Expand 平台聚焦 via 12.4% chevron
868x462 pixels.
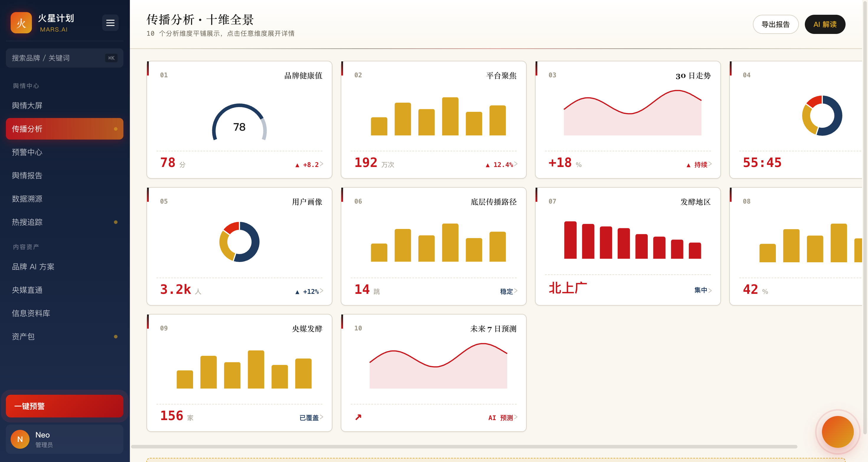pyautogui.click(x=515, y=164)
